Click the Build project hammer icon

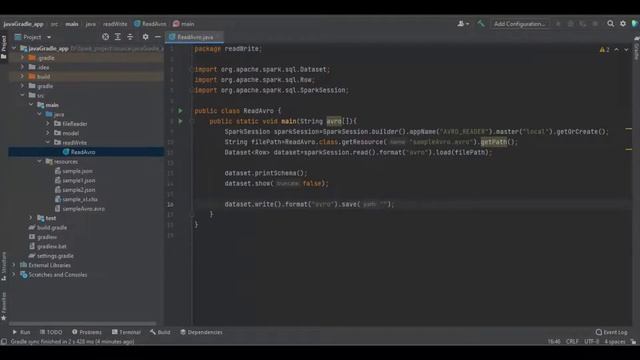[481, 24]
